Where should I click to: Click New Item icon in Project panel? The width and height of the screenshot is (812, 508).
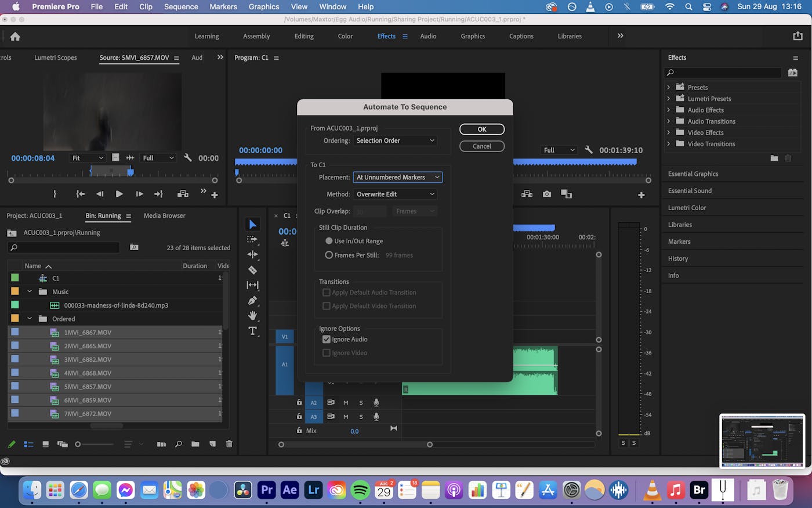tap(212, 444)
